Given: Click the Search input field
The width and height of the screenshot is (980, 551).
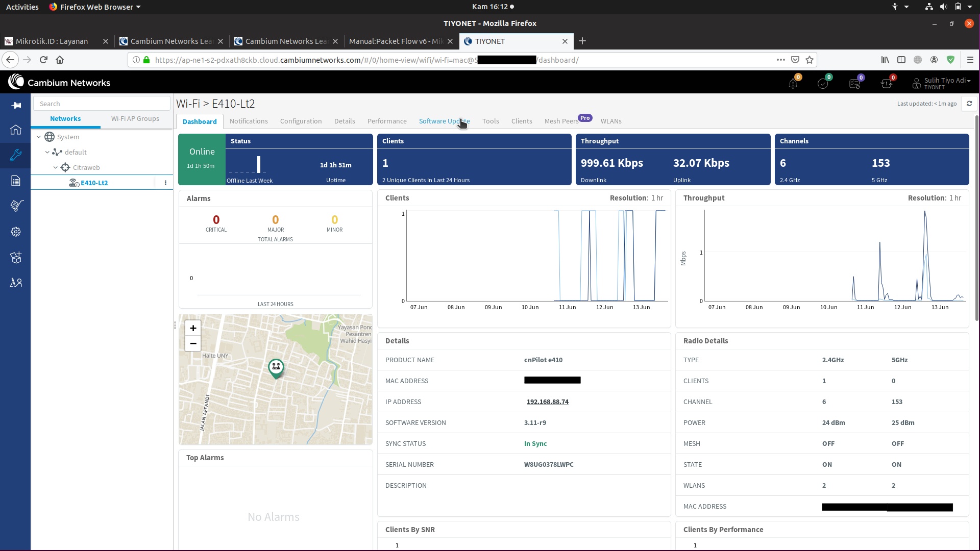Looking at the screenshot, I should pos(102,104).
